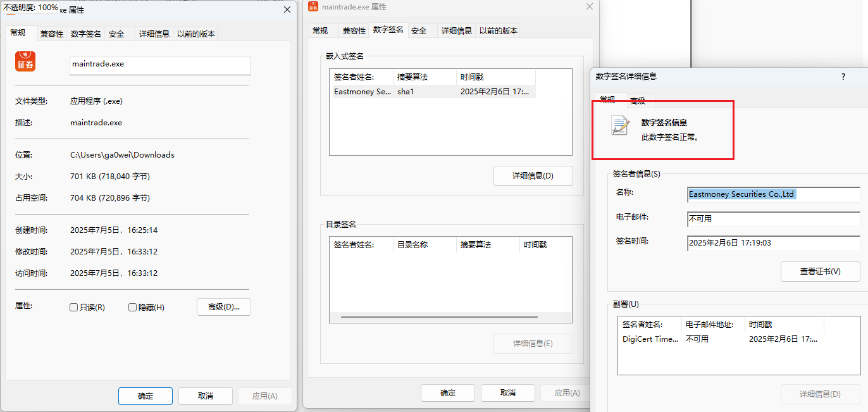This screenshot has width=868, height=412.
Task: Open 以前的版本 tab in left window
Action: [x=196, y=34]
